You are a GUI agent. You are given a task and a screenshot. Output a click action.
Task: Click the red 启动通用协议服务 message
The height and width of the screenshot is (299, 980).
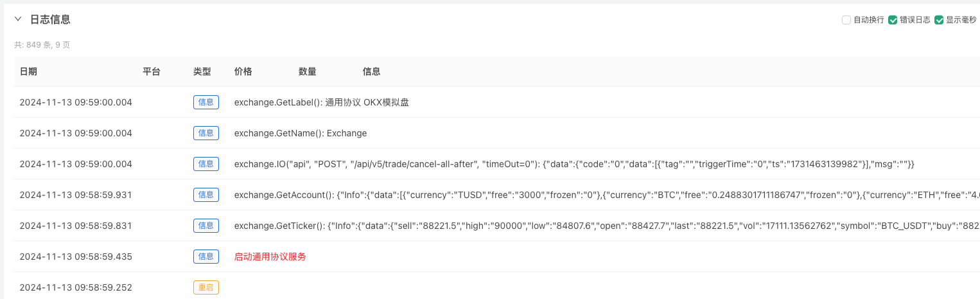click(270, 257)
